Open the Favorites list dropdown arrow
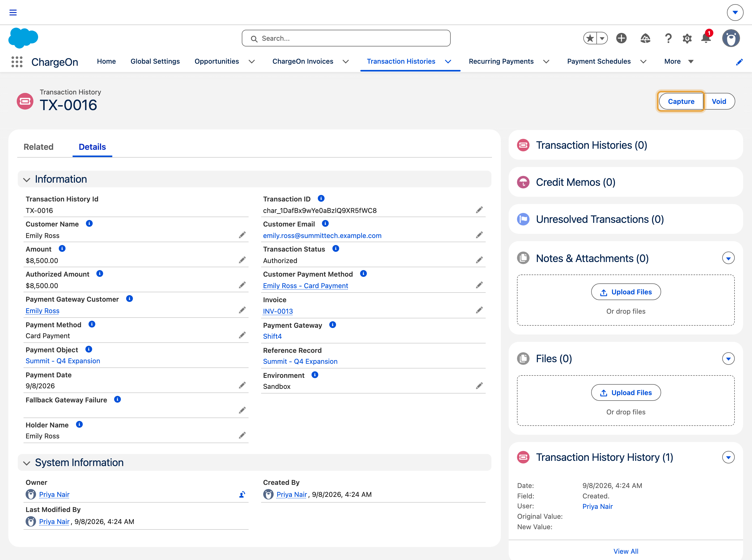 [x=602, y=38]
